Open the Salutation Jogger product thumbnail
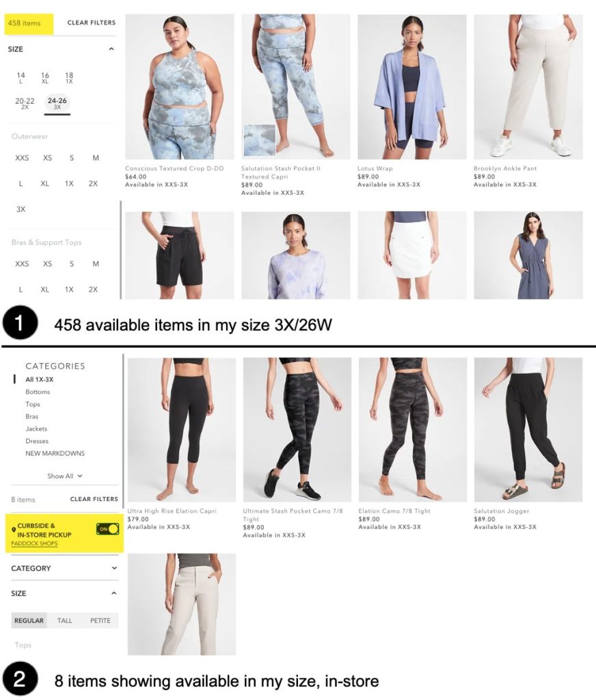 (528, 429)
